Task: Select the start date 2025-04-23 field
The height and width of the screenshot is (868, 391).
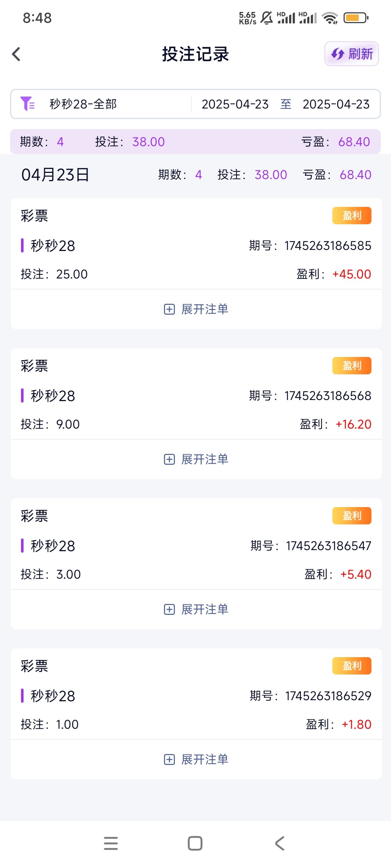Action: [x=235, y=104]
